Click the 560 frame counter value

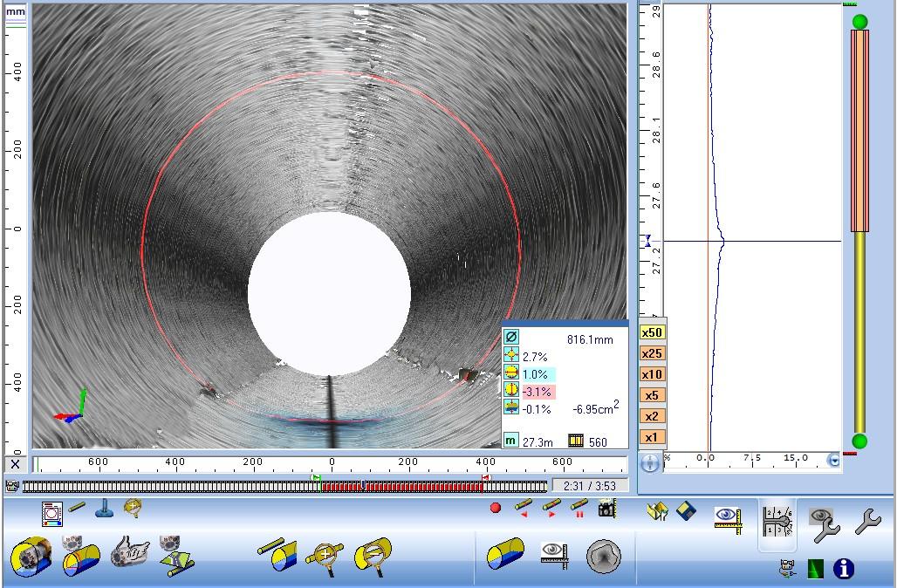tap(598, 442)
